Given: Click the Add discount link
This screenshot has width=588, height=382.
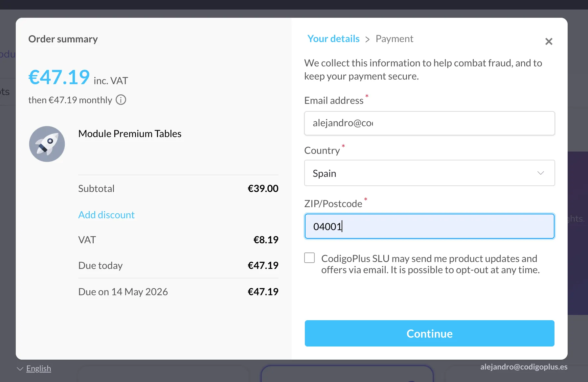Looking at the screenshot, I should [x=106, y=215].
